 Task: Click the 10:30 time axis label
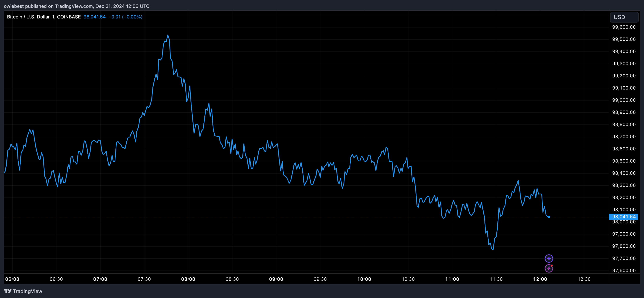click(408, 279)
